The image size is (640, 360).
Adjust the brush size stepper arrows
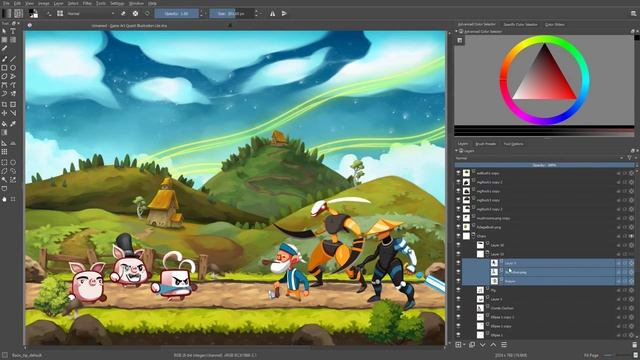click(x=256, y=13)
